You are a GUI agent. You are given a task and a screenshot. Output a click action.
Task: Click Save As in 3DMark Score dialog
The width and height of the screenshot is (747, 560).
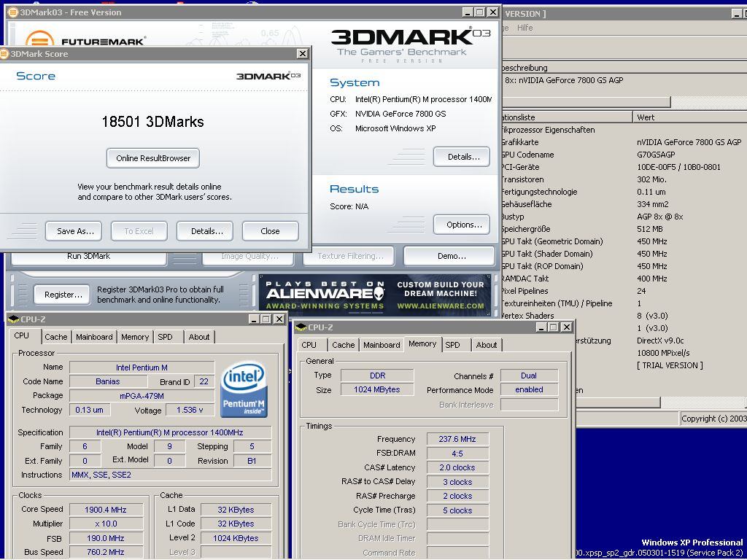(74, 231)
